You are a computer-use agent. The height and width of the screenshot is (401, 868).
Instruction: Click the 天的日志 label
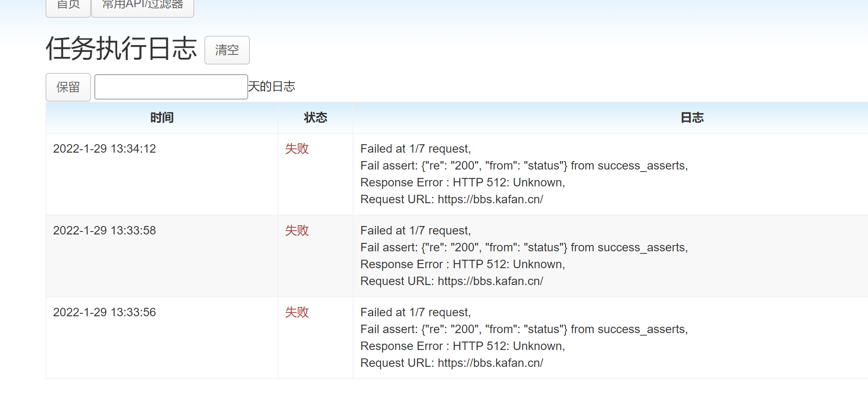(272, 86)
